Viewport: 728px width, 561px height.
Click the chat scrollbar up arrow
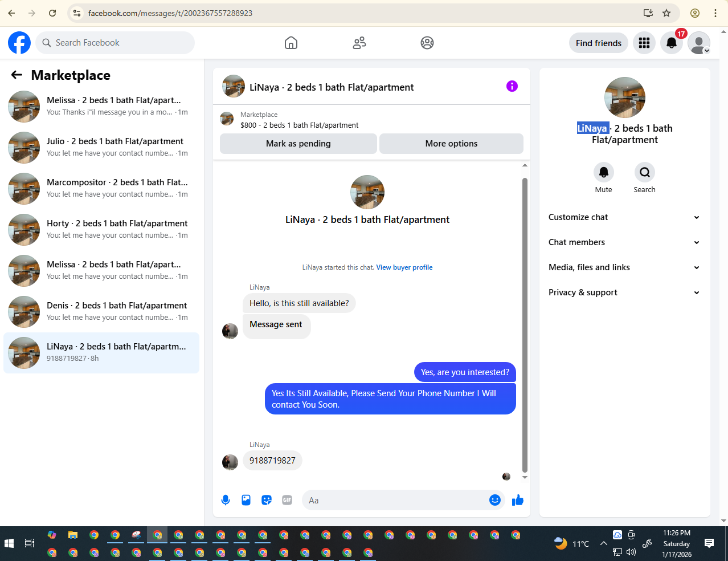click(x=525, y=165)
